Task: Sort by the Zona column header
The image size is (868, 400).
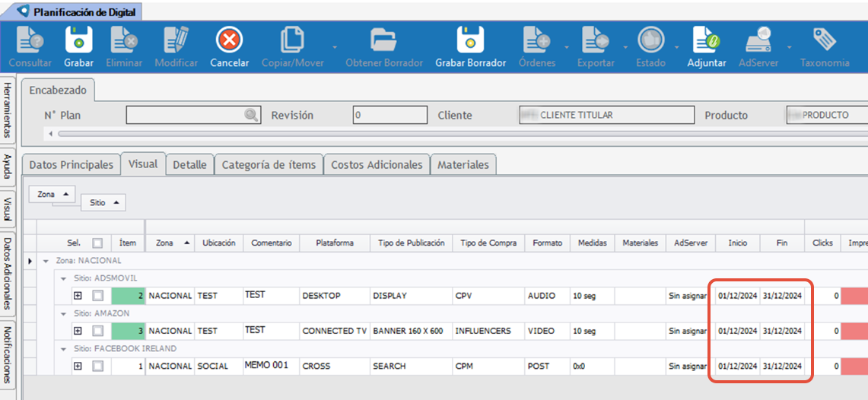Action: coord(170,243)
